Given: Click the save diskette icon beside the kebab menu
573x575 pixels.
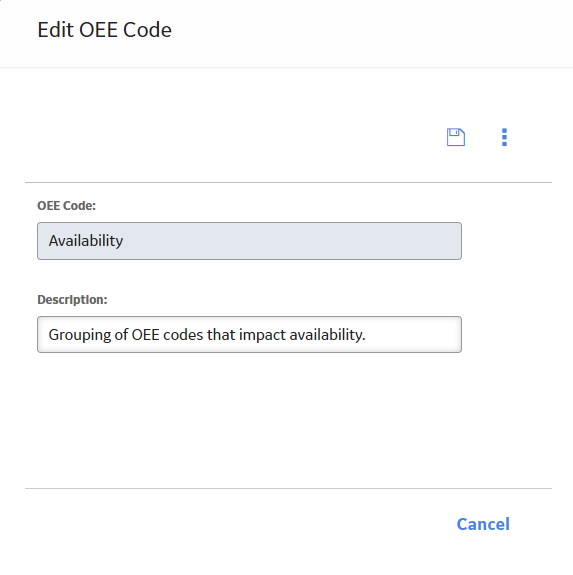Looking at the screenshot, I should click(456, 137).
